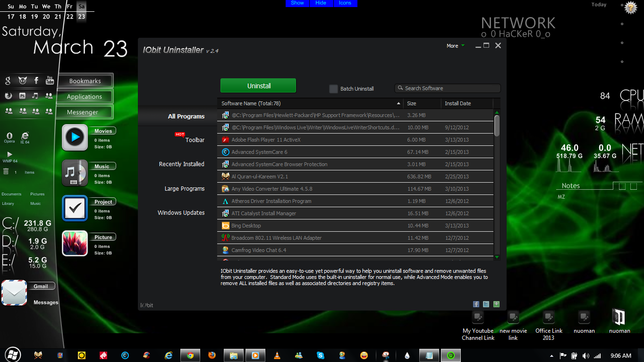Launch Photoshop from the PS sidebar icon
644x362 pixels.
pyautogui.click(x=22, y=96)
